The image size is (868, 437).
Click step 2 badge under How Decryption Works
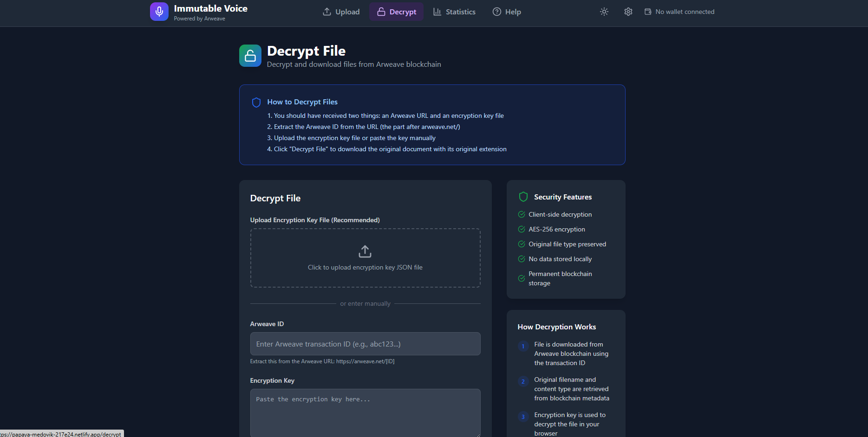pos(523,381)
